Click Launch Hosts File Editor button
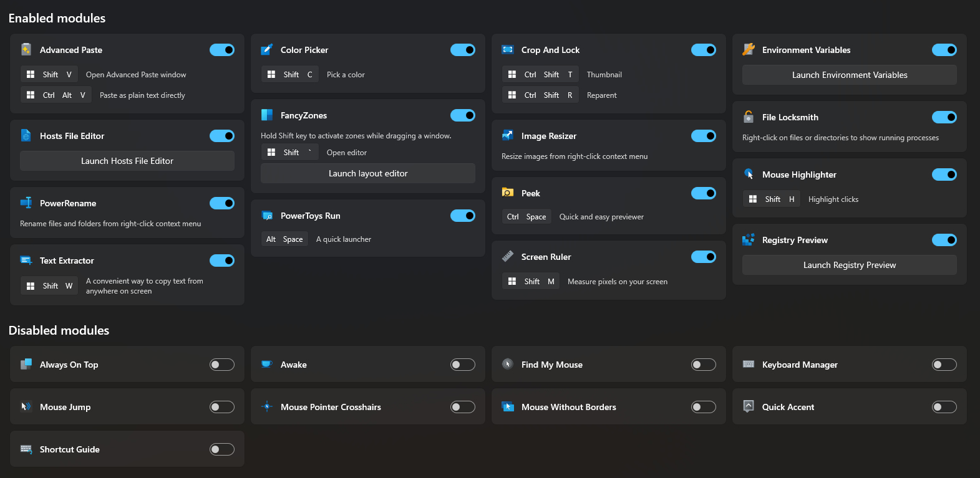The height and width of the screenshot is (478, 980). [x=127, y=161]
